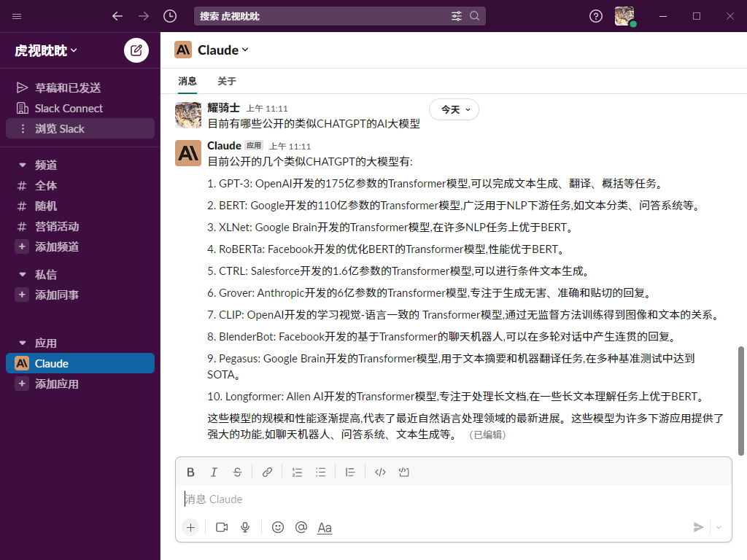Open search filter options icon

[x=457, y=16]
